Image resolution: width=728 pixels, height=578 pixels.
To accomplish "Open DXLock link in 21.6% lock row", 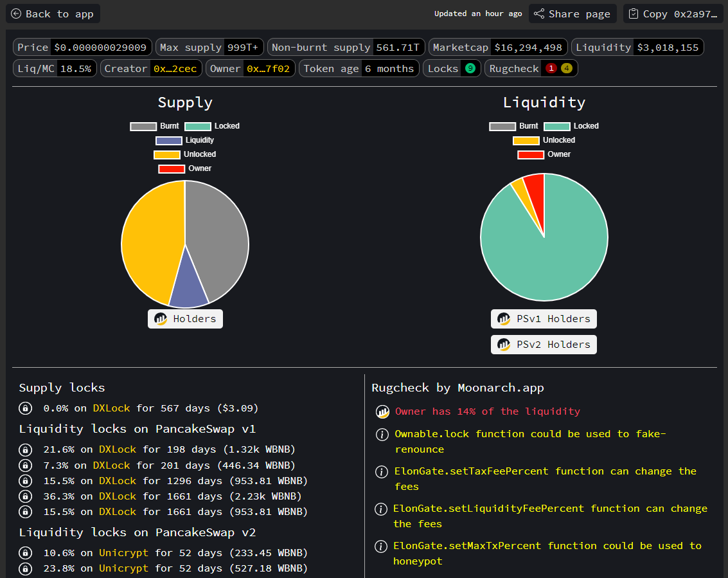I will point(118,450).
